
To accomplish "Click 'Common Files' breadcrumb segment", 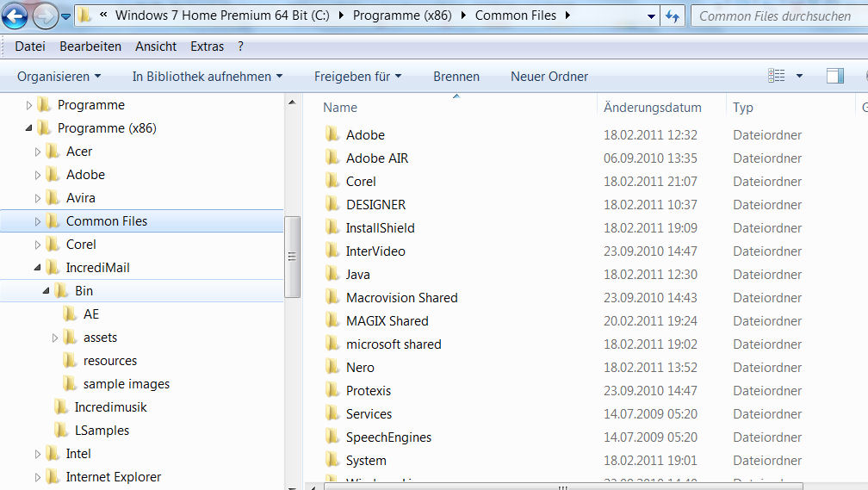I will coord(515,16).
